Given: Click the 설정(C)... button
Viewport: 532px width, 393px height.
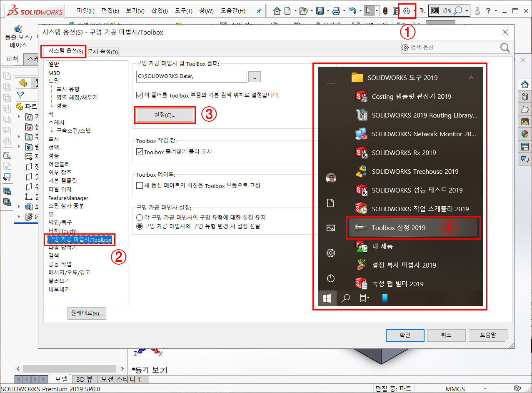Looking at the screenshot, I should click(x=165, y=115).
